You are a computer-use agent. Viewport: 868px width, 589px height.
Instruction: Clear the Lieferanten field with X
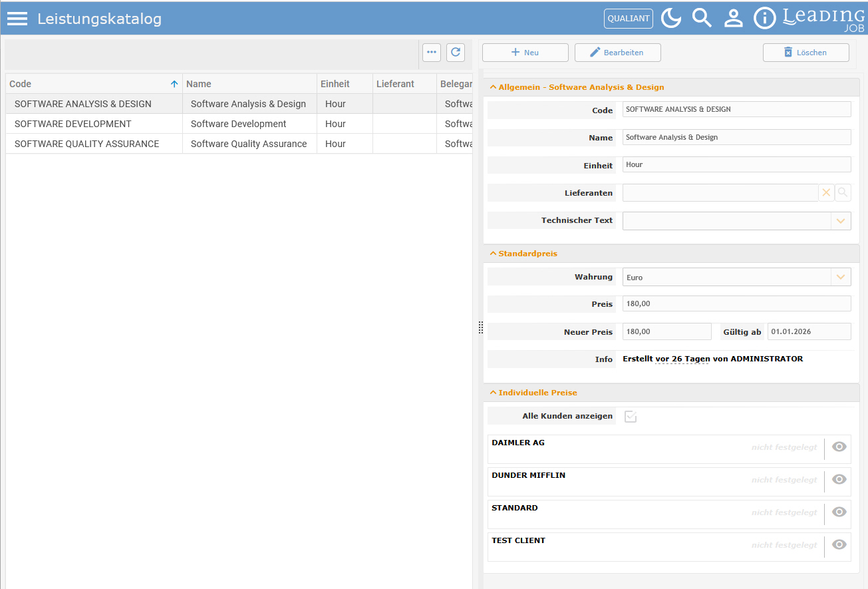(827, 192)
